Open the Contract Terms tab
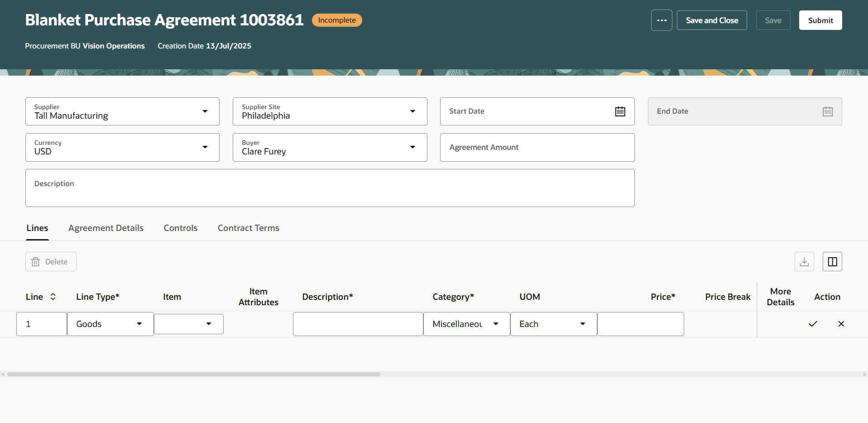The image size is (868, 423). (x=249, y=228)
